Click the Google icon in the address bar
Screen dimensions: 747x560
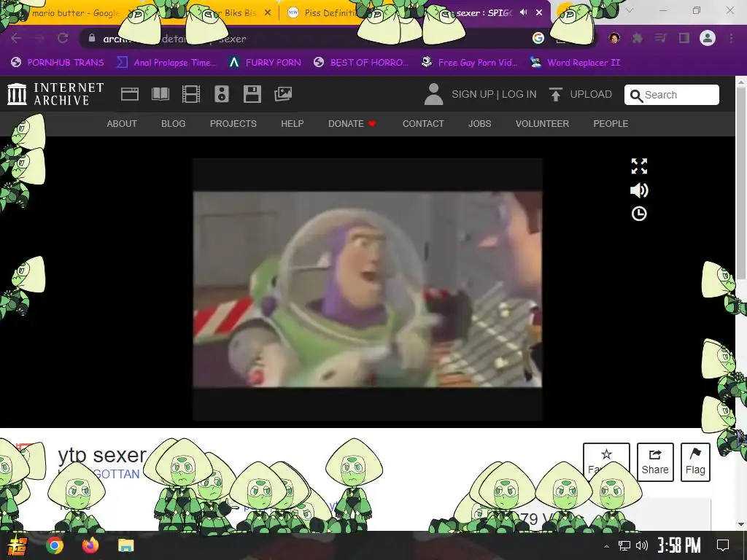(538, 38)
